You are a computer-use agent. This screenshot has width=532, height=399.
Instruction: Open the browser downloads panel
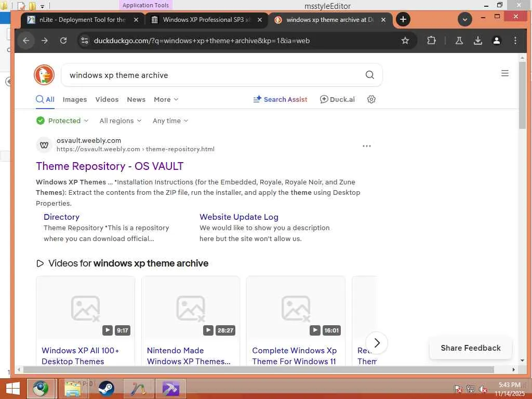tap(478, 41)
